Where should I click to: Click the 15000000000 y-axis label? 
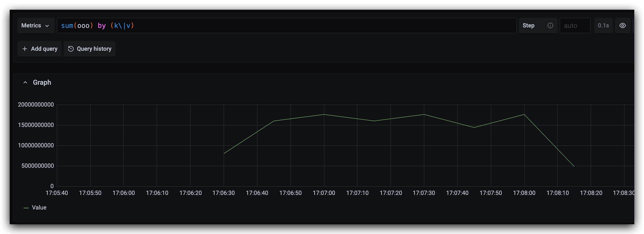tap(36, 125)
